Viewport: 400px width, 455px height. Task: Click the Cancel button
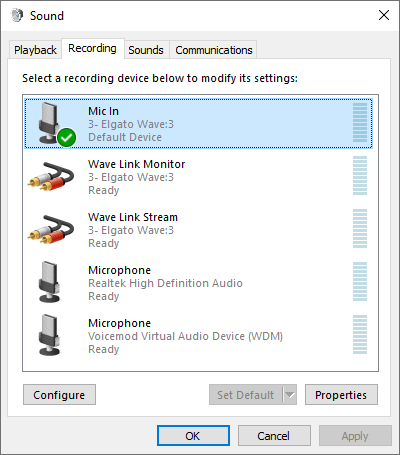[274, 436]
